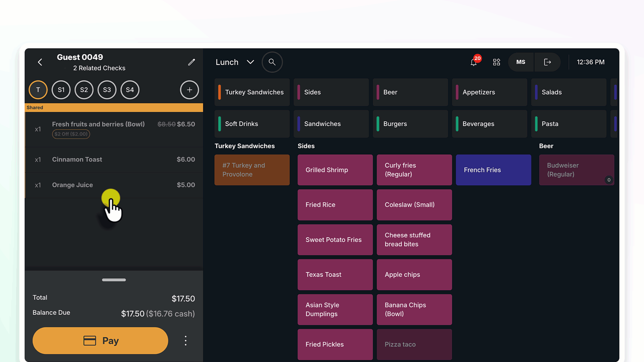Click the Balance Due amount $17.50
644x362 pixels.
(x=132, y=314)
